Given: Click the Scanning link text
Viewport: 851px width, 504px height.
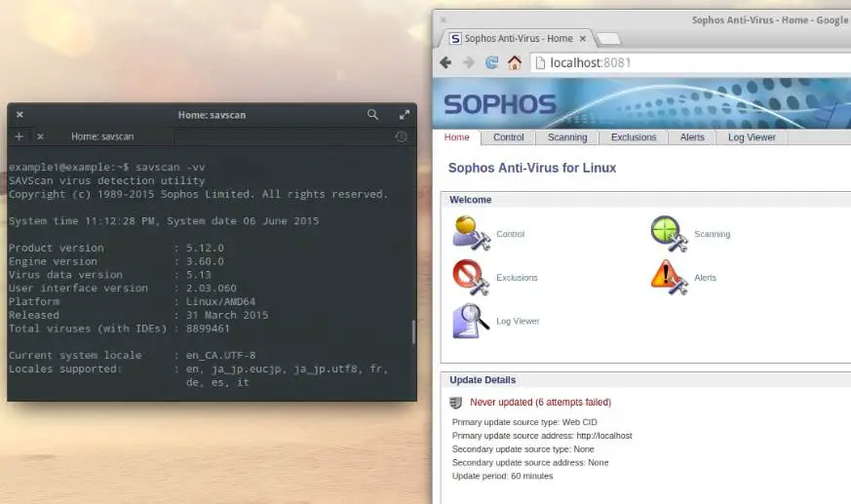Looking at the screenshot, I should coord(712,234).
